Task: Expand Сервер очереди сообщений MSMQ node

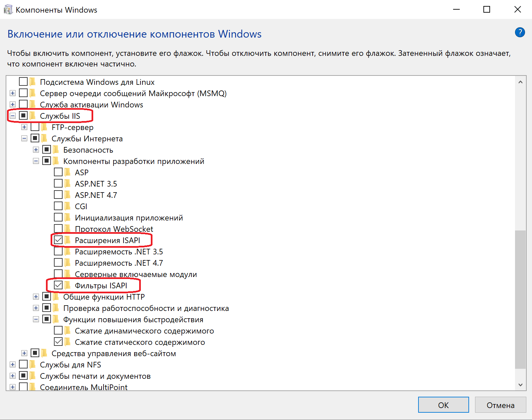Action: click(13, 93)
